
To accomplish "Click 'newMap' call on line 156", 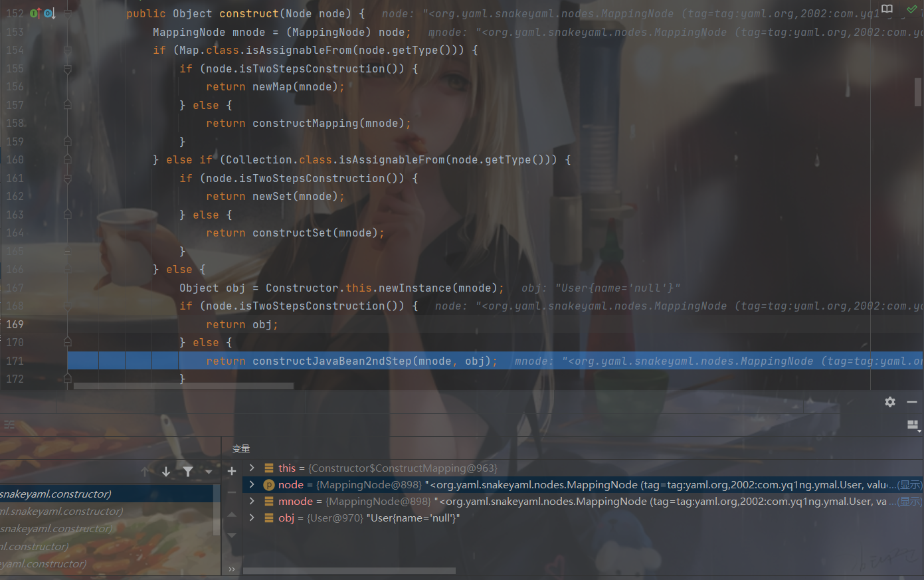I will coord(272,86).
